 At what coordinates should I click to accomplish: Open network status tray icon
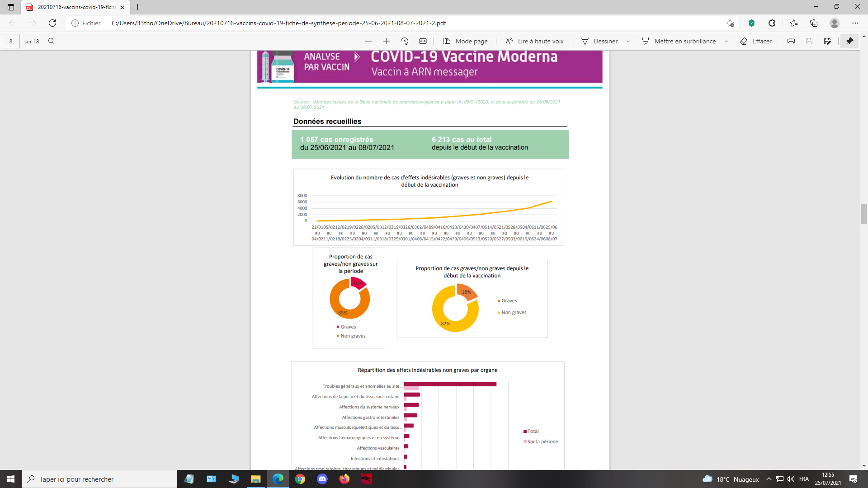coord(780,479)
